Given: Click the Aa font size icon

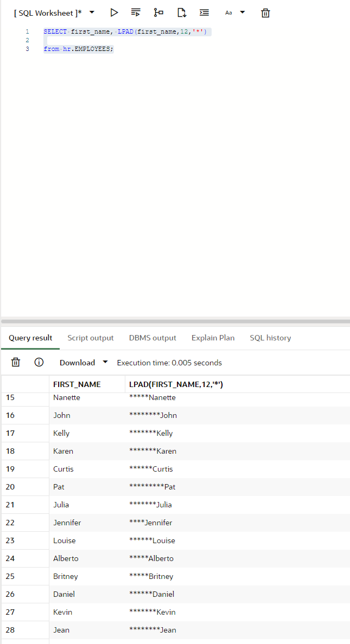Looking at the screenshot, I should tap(228, 12).
